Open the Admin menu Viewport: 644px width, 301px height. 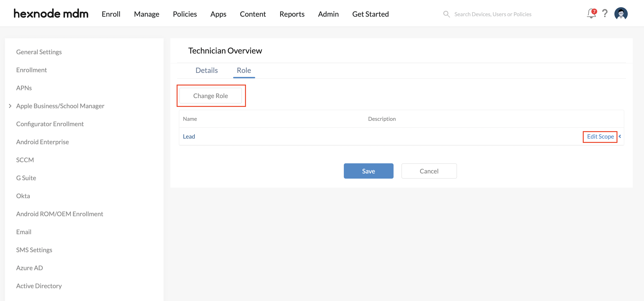coord(328,14)
